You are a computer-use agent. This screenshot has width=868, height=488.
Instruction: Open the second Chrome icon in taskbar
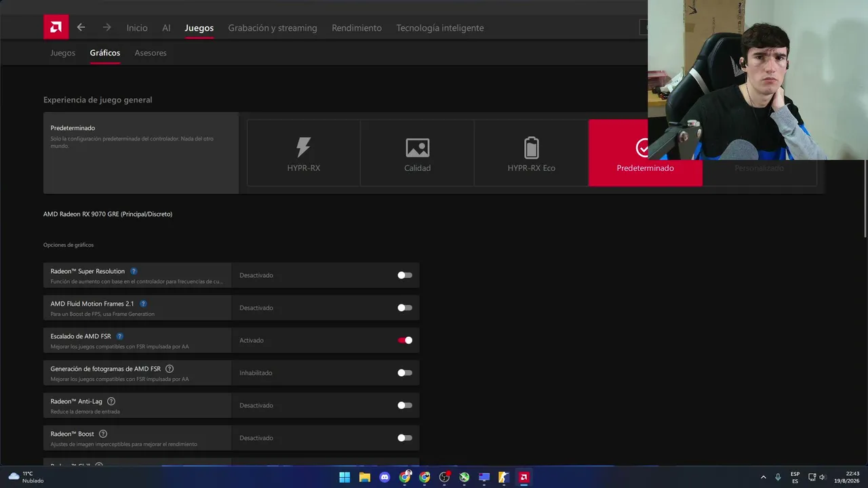point(425,477)
